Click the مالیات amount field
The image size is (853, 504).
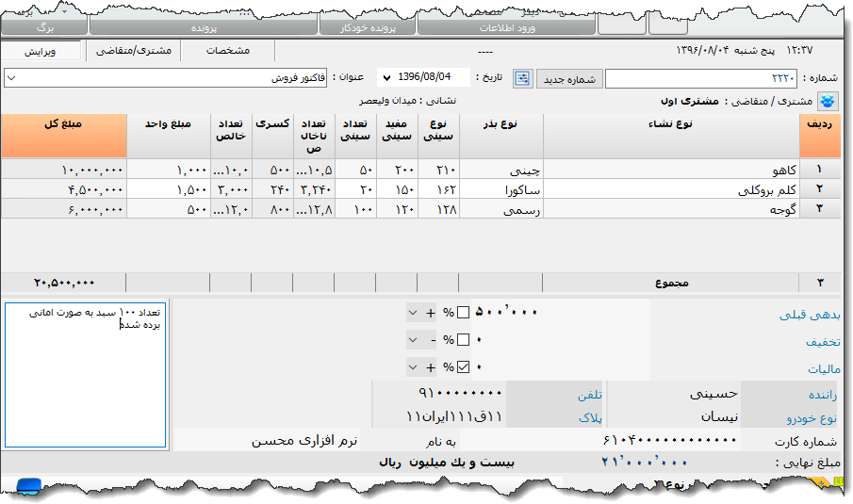tap(560, 367)
